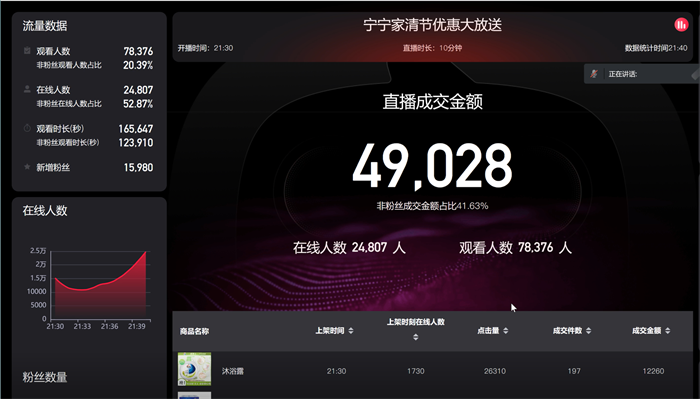Click the clipboard icon beside 观看人数

pos(27,50)
